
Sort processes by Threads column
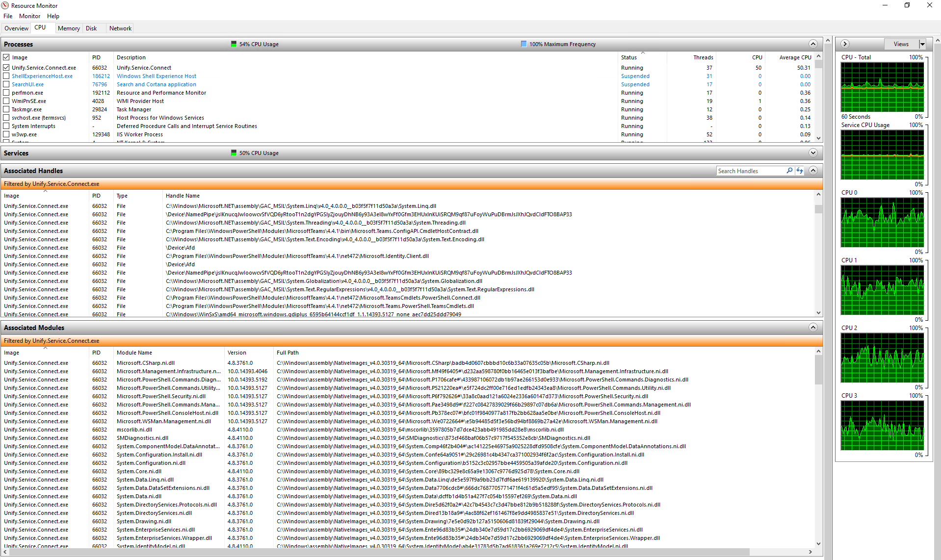point(691,57)
